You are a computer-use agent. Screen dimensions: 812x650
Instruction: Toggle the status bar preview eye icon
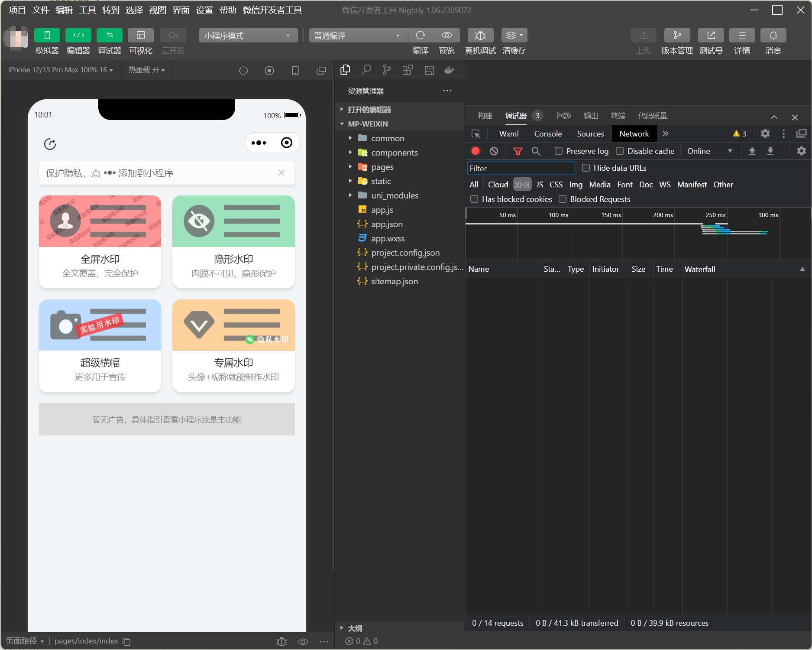click(x=303, y=641)
